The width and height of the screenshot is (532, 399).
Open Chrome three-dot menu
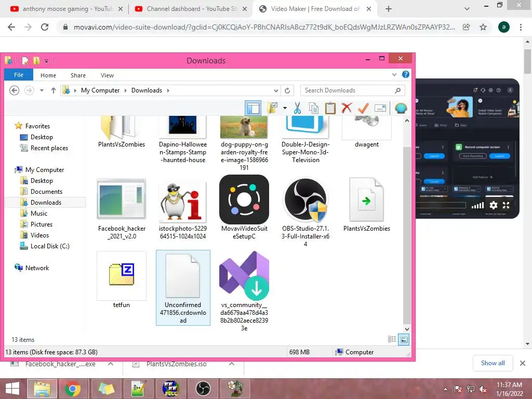click(521, 27)
